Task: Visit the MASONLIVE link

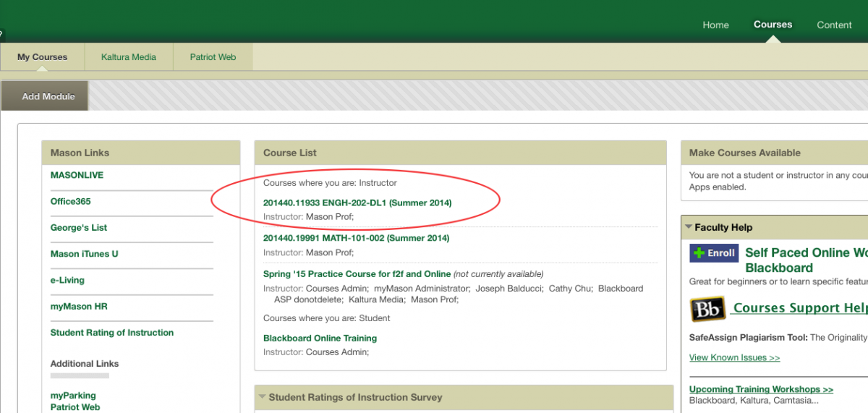Action: (77, 175)
